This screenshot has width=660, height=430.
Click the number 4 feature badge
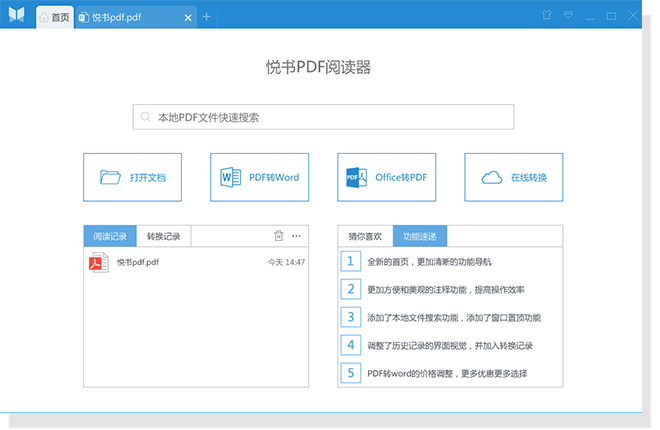tap(351, 345)
